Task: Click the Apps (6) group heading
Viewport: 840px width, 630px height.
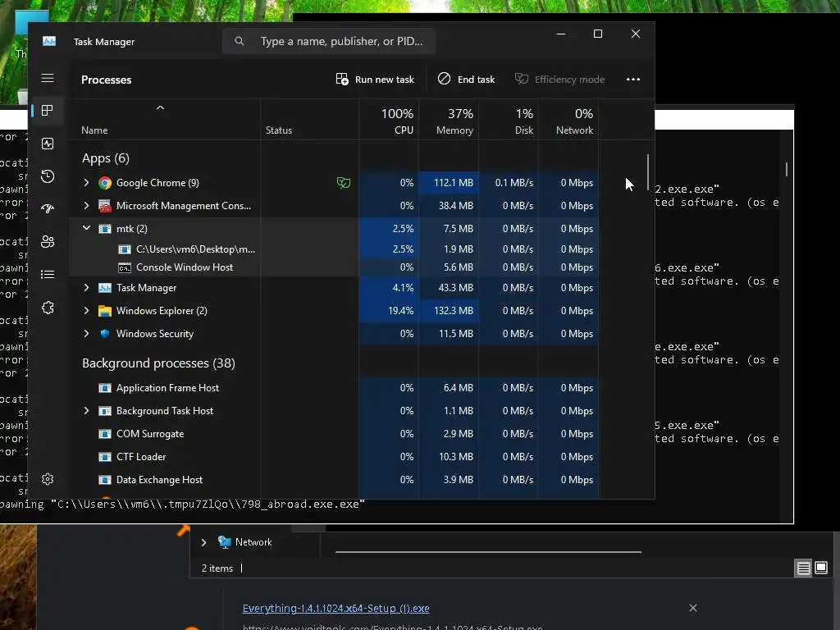Action: point(106,158)
